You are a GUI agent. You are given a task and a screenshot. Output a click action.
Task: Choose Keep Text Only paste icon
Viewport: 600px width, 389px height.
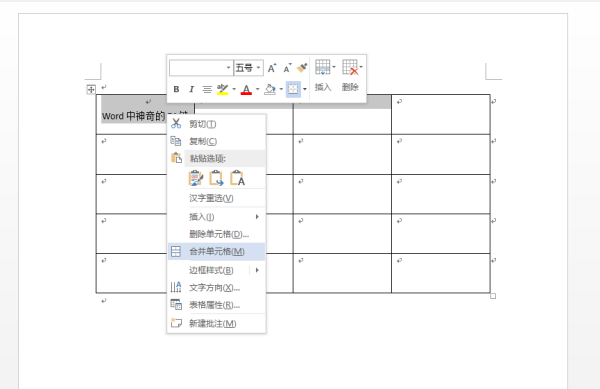pyautogui.click(x=237, y=178)
